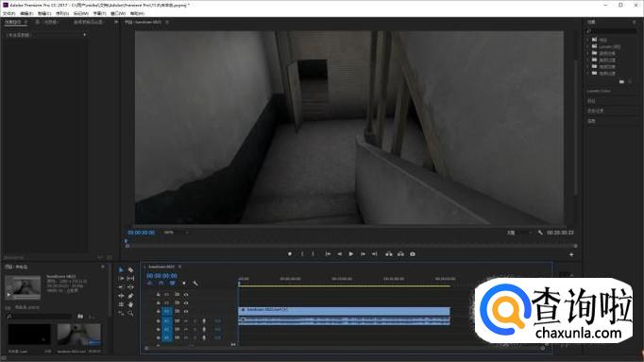Toggle the lock on the top video track
The width and height of the screenshot is (644, 362).
(x=159, y=295)
